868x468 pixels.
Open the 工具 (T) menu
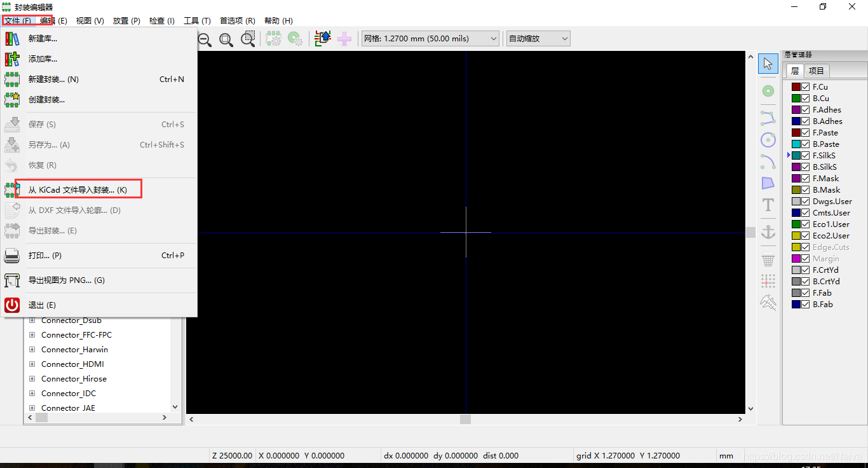pos(197,21)
